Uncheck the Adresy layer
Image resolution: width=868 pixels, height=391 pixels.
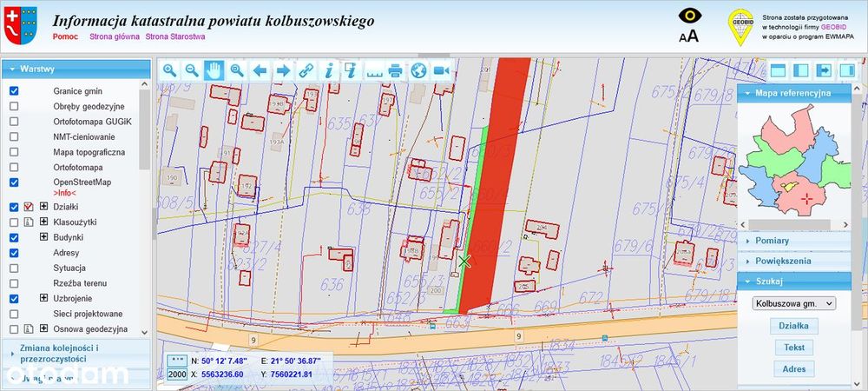pyautogui.click(x=14, y=253)
